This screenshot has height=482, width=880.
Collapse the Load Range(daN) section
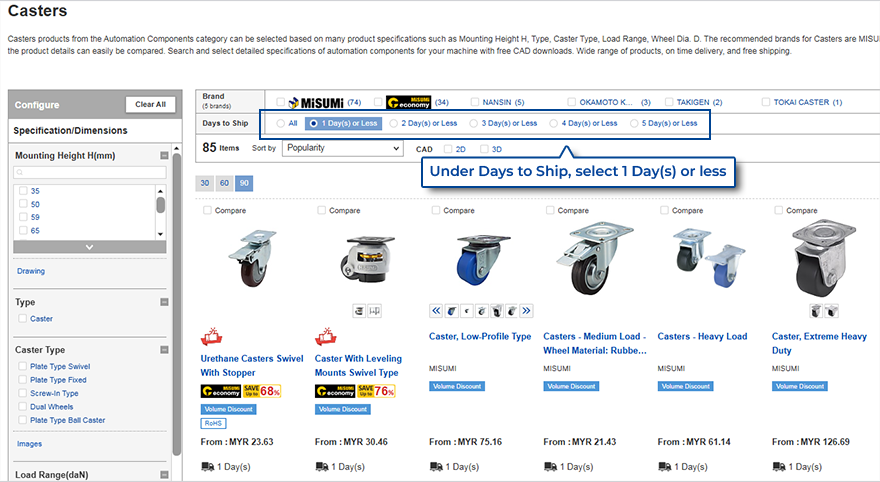pos(164,475)
